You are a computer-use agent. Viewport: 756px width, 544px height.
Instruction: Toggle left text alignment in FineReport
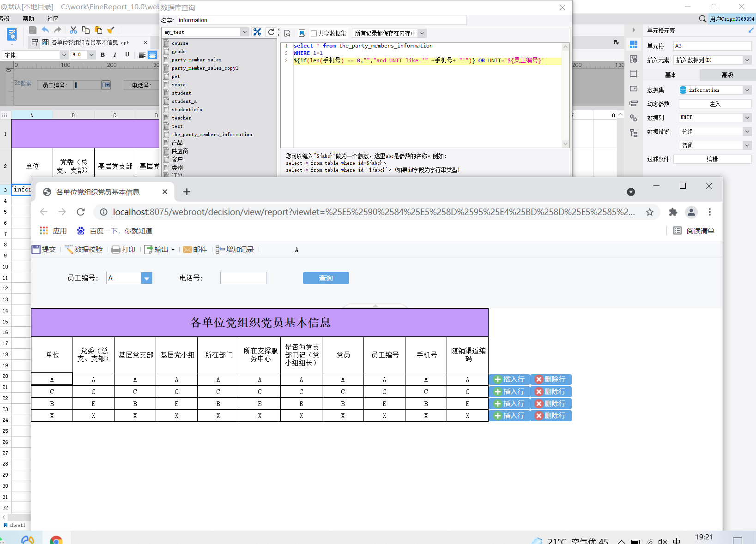(x=142, y=55)
